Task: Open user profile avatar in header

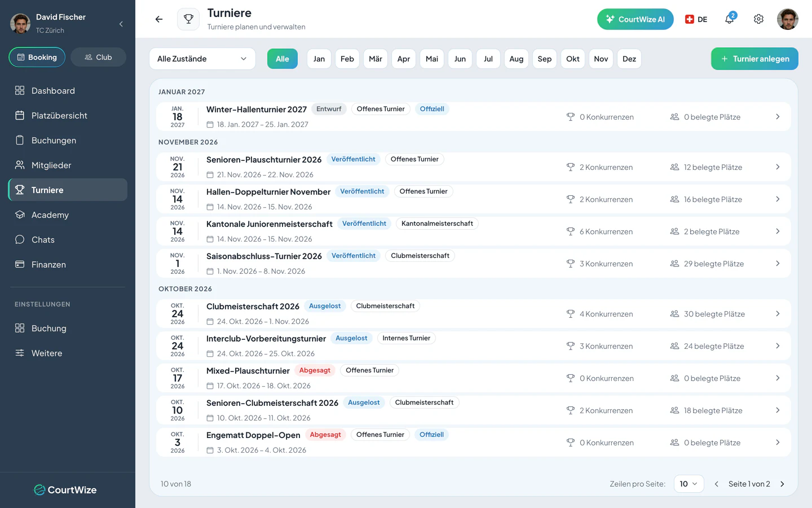Action: click(787, 19)
